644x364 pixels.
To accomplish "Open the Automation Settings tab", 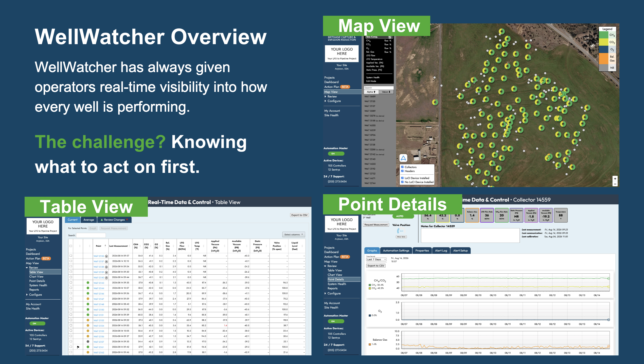I will 396,251.
